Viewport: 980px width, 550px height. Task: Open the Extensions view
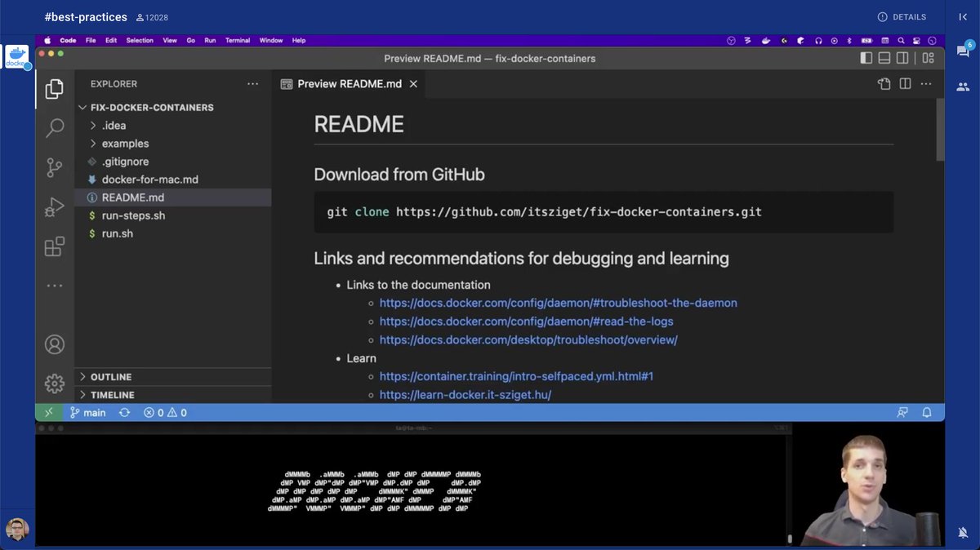click(x=55, y=246)
